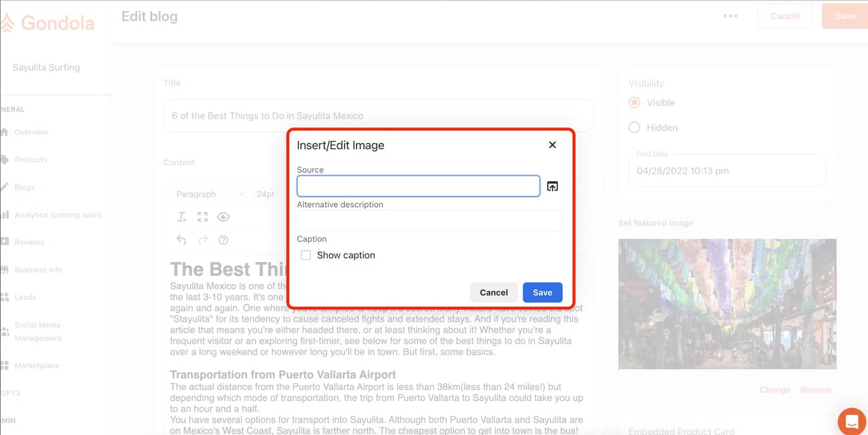
Task: Click the redo arrow icon
Action: point(203,240)
